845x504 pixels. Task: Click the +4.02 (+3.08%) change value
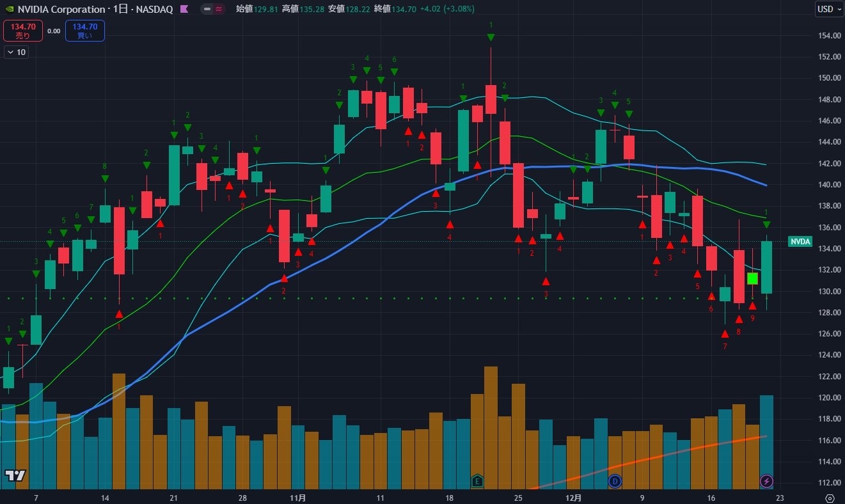pos(446,9)
